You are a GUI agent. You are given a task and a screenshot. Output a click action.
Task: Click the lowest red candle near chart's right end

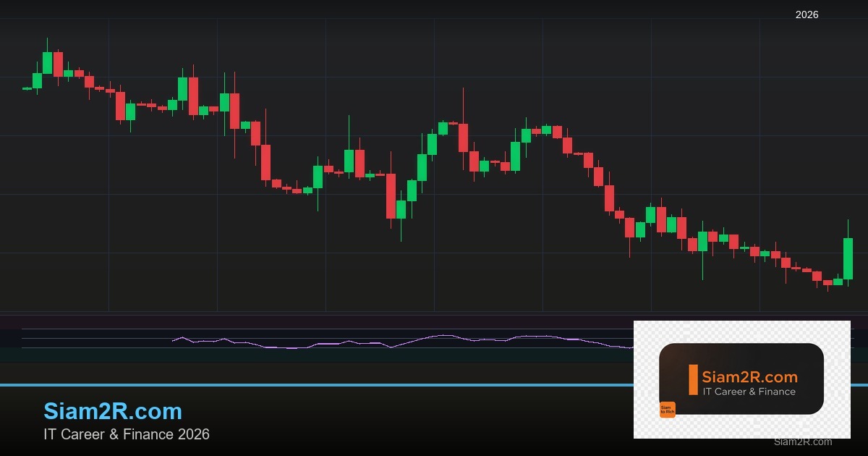827,282
